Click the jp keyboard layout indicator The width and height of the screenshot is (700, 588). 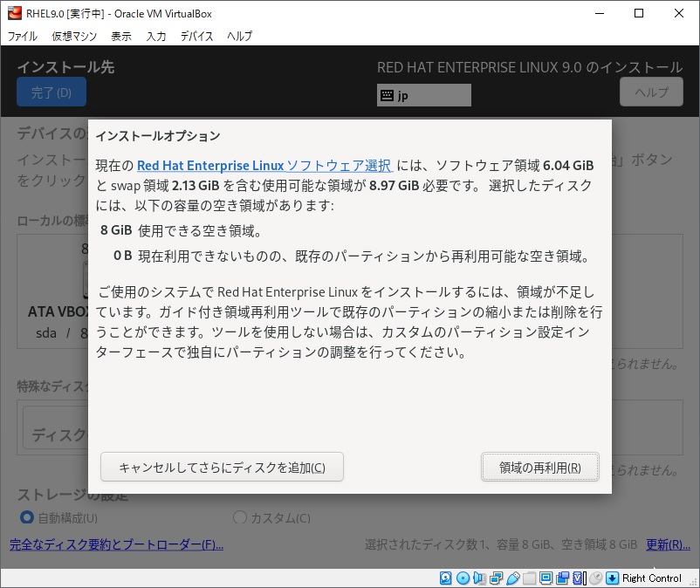(423, 95)
